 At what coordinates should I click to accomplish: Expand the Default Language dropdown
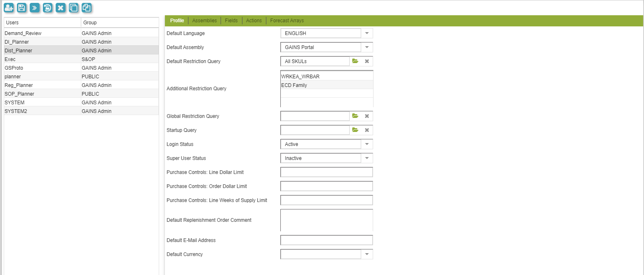(367, 33)
